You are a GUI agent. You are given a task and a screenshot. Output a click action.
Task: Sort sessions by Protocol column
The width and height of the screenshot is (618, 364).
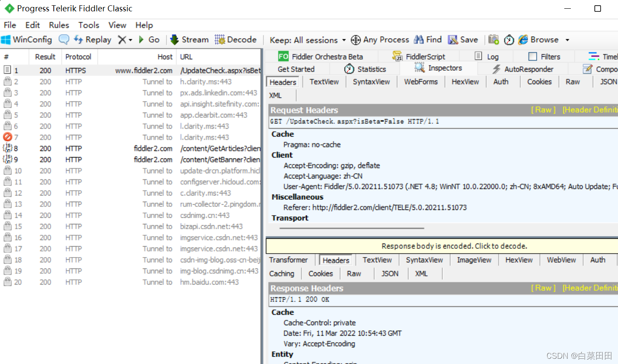(79, 57)
